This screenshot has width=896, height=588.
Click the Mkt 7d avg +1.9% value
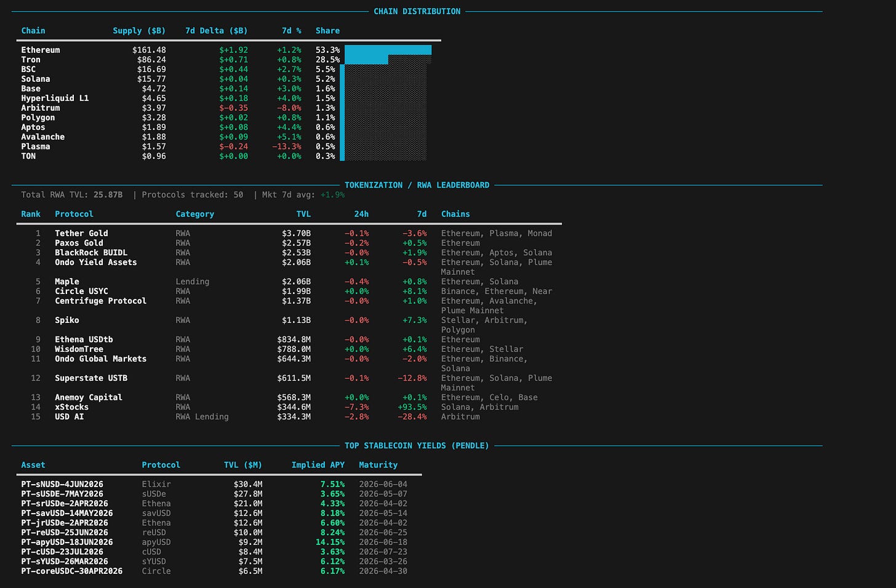click(332, 195)
